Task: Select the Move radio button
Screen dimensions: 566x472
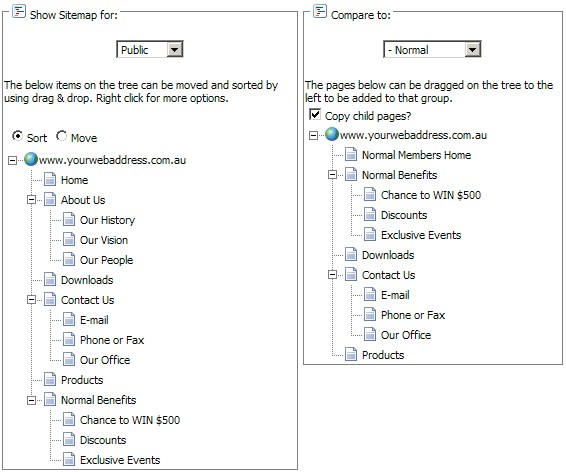Action: pos(61,136)
